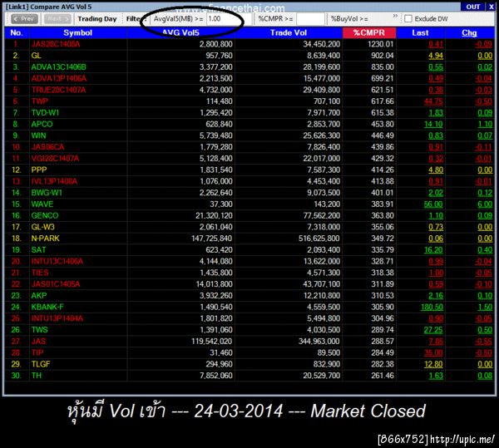Select symbol JAS06CA
The height and width of the screenshot is (448, 499).
tap(47, 147)
